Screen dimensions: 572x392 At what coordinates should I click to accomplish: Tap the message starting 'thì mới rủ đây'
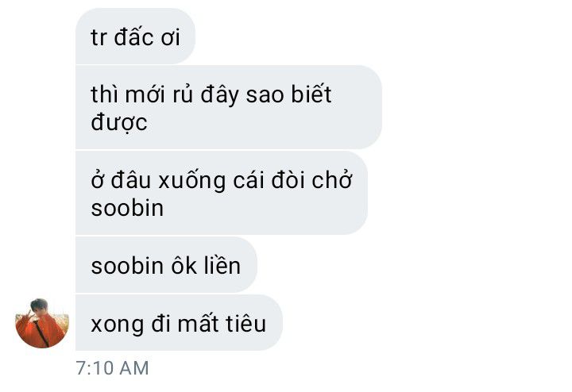pyautogui.click(x=229, y=107)
